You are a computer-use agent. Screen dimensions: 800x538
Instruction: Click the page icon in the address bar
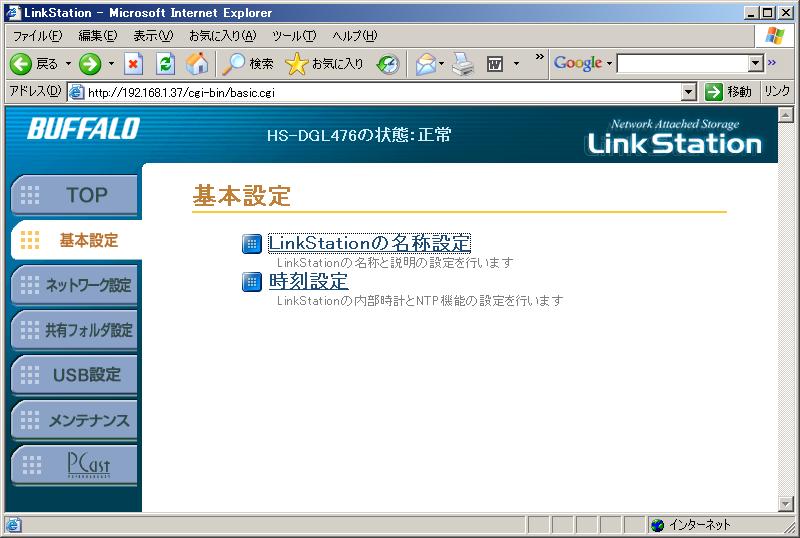tap(76, 92)
